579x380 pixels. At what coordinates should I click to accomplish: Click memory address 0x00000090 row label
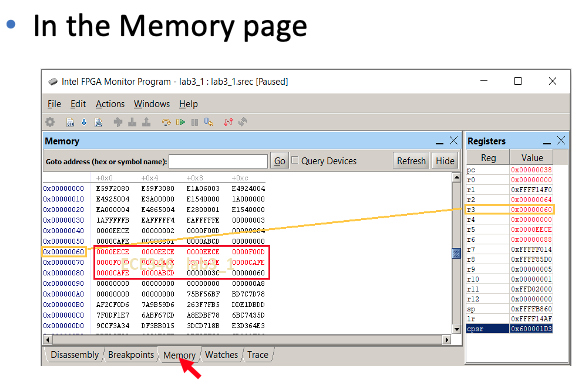(64, 284)
